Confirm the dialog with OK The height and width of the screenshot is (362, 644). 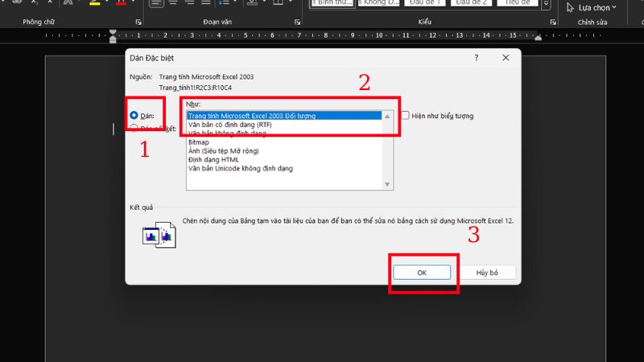click(x=422, y=273)
